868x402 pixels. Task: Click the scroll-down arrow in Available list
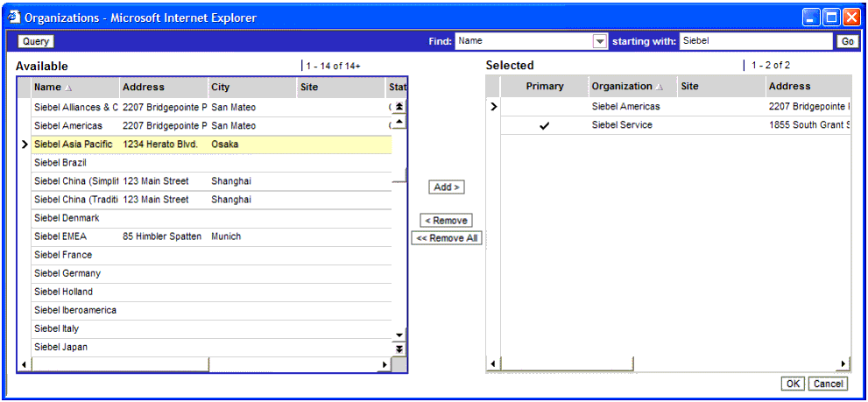[399, 335]
